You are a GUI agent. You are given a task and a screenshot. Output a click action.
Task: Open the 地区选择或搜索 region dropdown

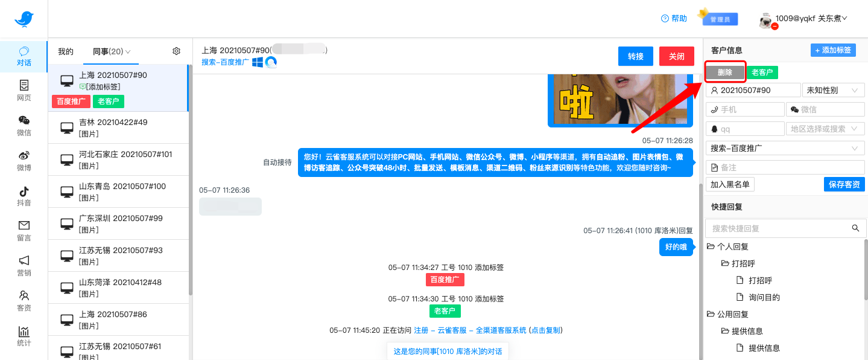[x=825, y=128]
